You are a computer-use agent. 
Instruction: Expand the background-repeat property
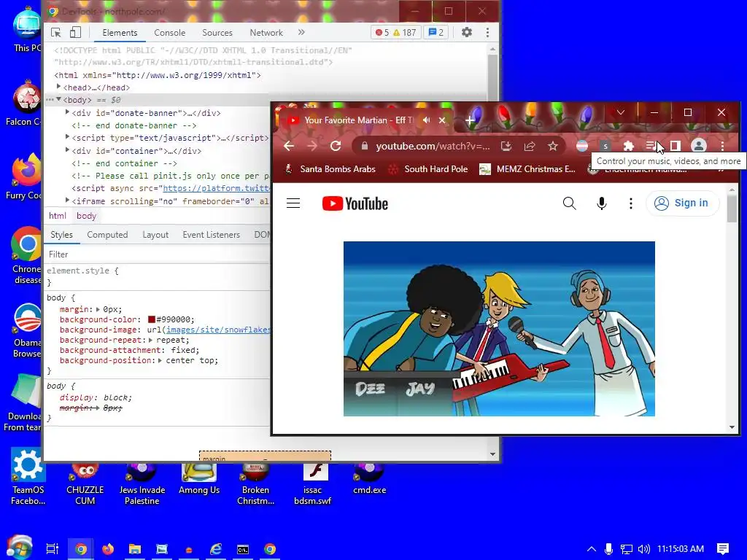(150, 340)
